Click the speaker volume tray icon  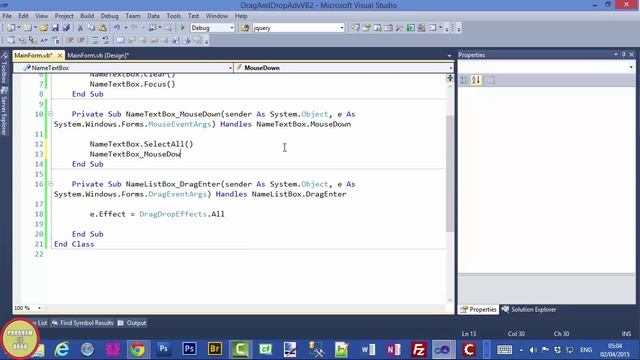tap(533, 350)
